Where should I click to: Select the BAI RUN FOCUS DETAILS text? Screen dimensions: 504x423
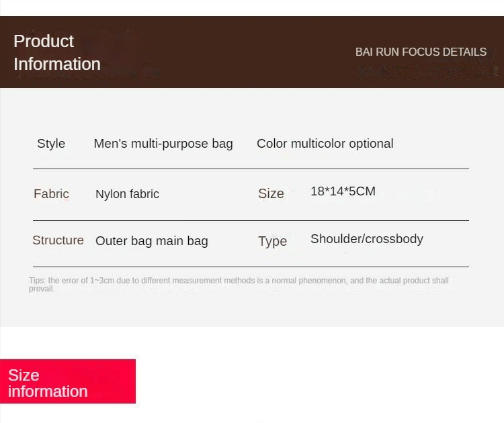421,52
